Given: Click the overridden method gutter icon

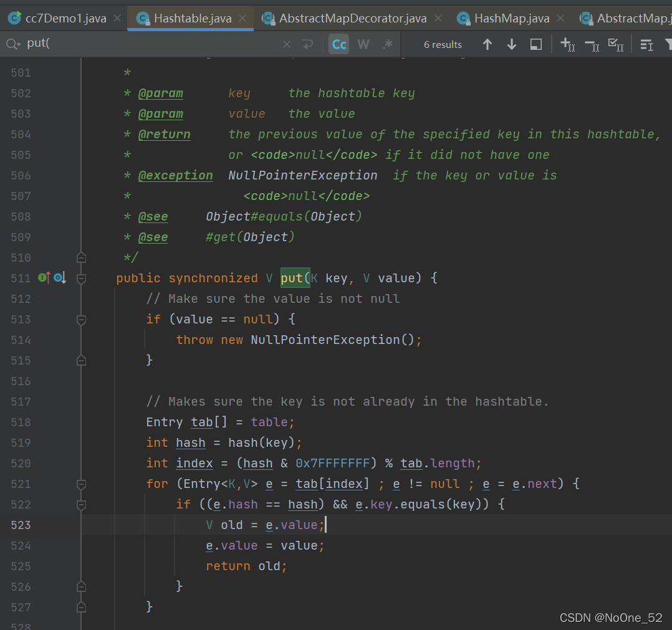Looking at the screenshot, I should [x=60, y=278].
